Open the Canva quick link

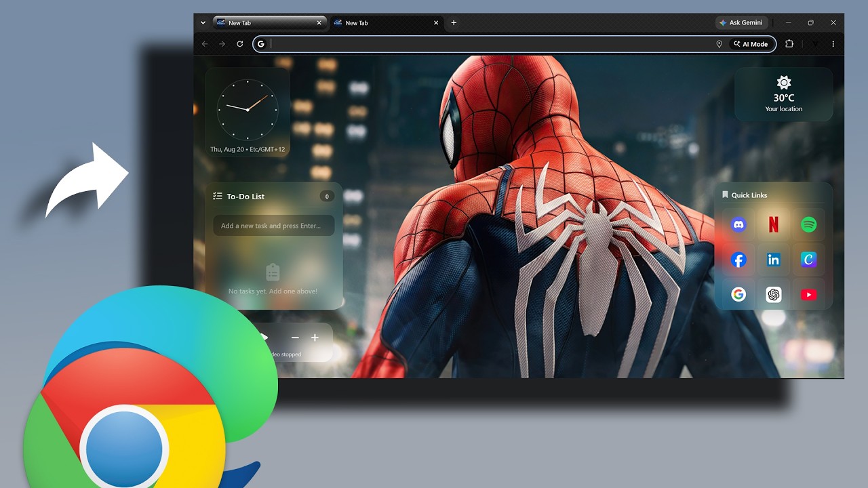tap(808, 260)
